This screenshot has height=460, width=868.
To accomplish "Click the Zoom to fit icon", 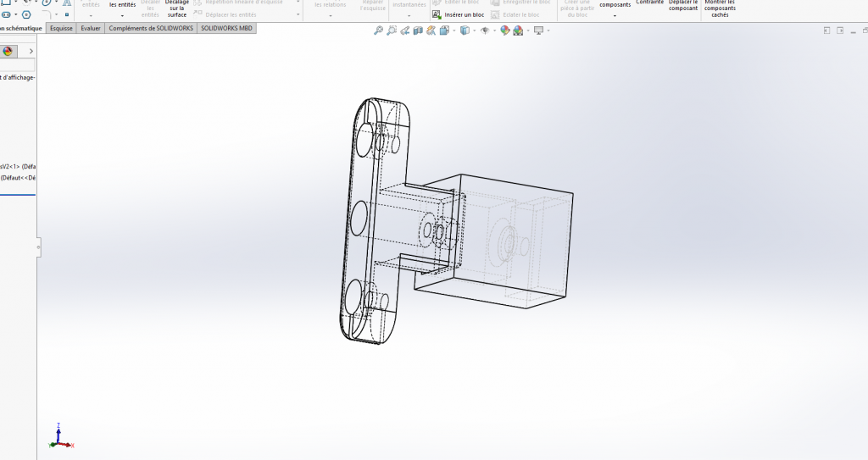I will [x=378, y=30].
